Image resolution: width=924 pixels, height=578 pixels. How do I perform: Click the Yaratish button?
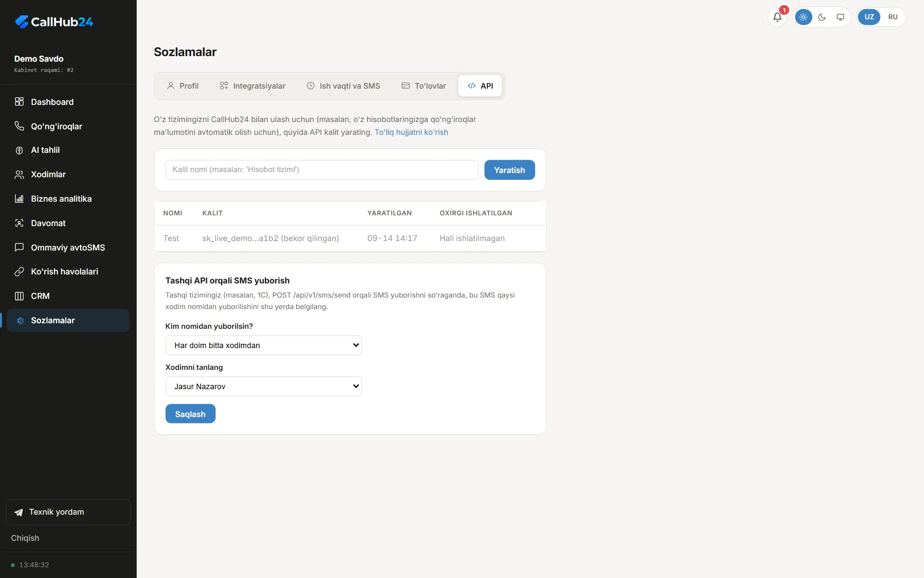pos(509,170)
